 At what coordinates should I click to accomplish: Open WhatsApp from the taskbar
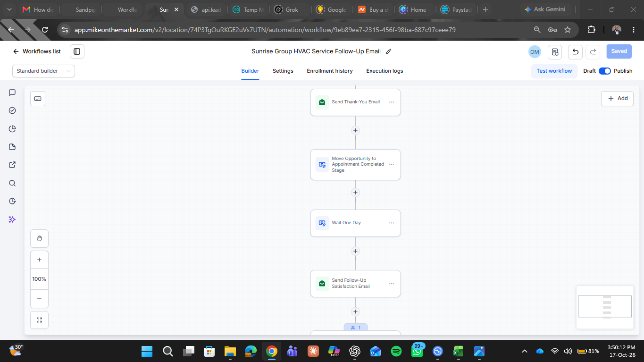[x=417, y=351]
